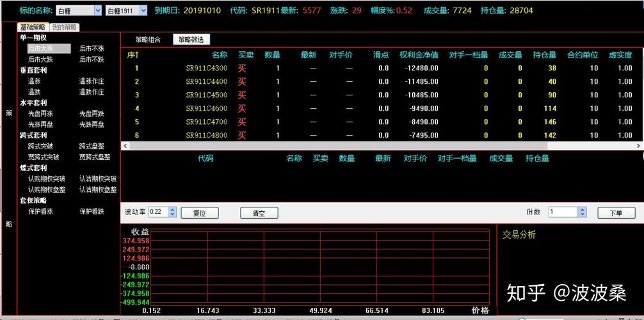
Task: Choose 认购期权突破 under 蝶式套利
Action: pyautogui.click(x=46, y=179)
